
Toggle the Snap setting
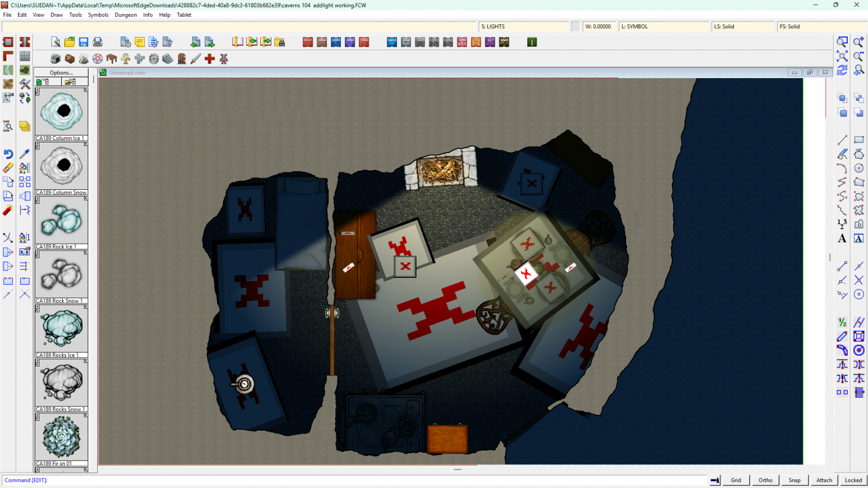[x=795, y=480]
